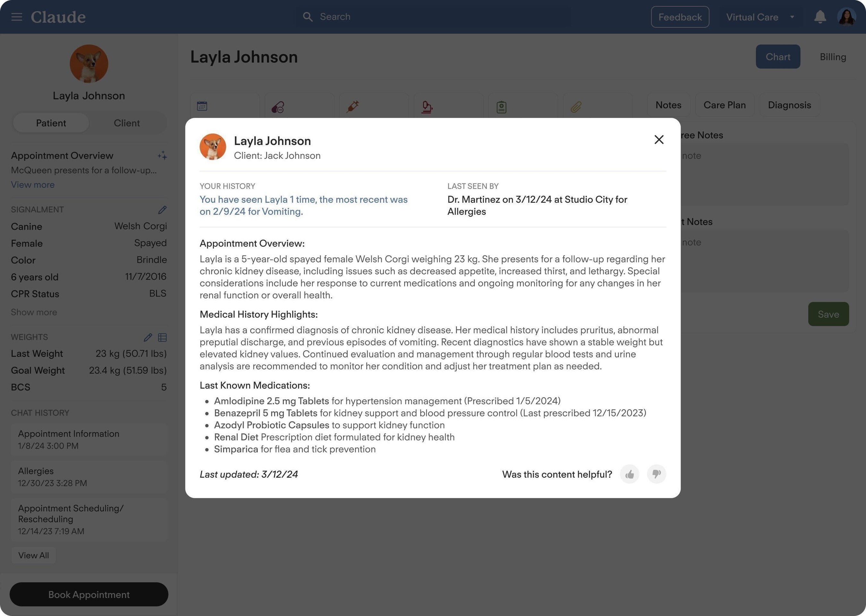Expand the overview with View more
The height and width of the screenshot is (616, 866).
coord(33,185)
